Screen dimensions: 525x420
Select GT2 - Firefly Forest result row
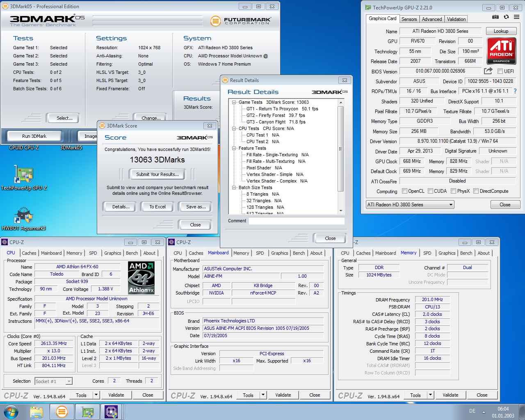pos(276,115)
